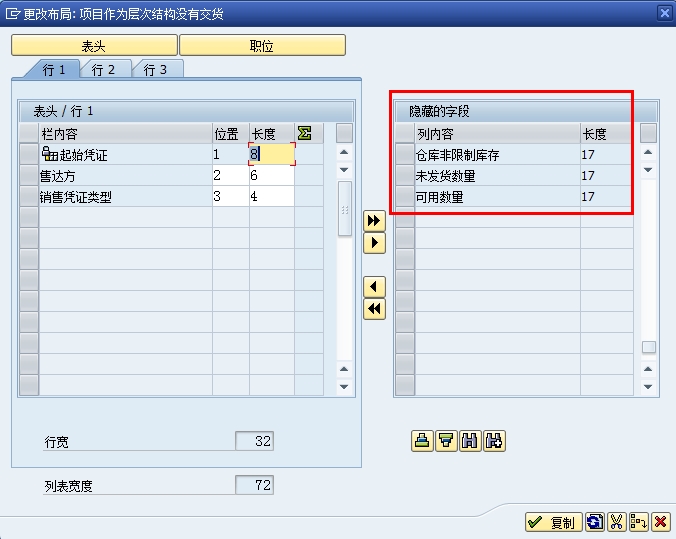The height and width of the screenshot is (539, 676).
Task: Click the 列内容 column header
Action: click(x=498, y=133)
